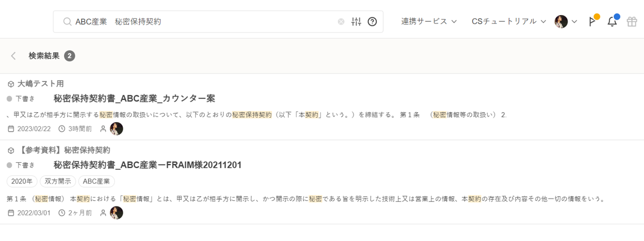
Task: Select the 2020年 tag
Action: tap(22, 181)
